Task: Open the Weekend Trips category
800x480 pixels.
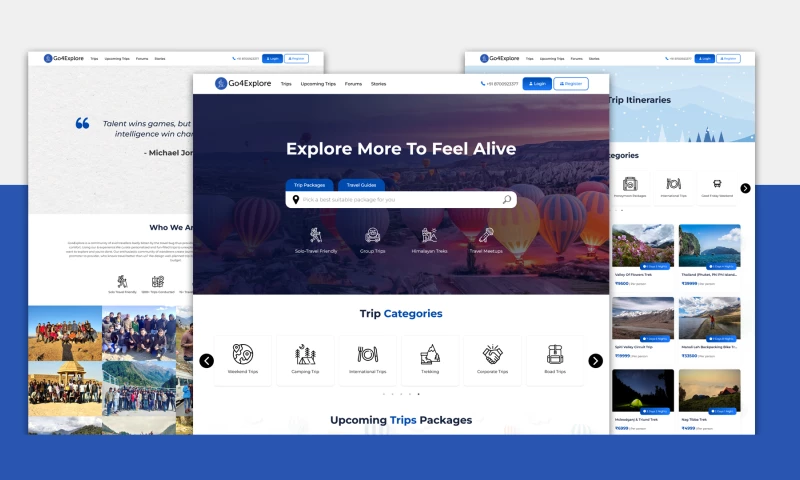Action: [243, 360]
